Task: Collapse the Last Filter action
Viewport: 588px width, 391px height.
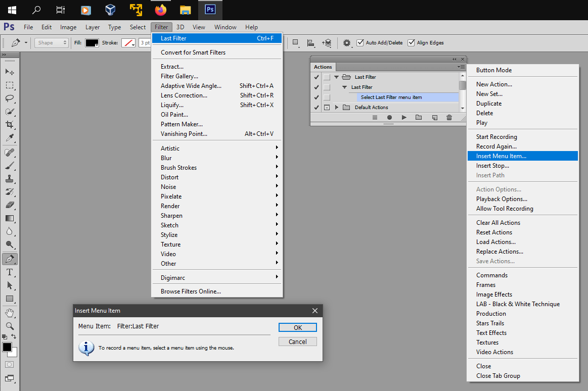Action: click(x=344, y=87)
